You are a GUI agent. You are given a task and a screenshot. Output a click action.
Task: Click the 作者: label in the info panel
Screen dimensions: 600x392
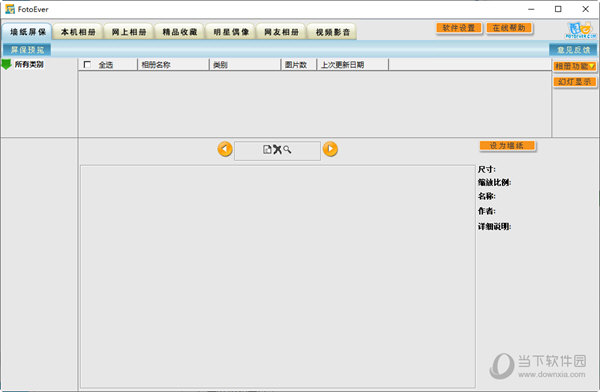pyautogui.click(x=487, y=211)
